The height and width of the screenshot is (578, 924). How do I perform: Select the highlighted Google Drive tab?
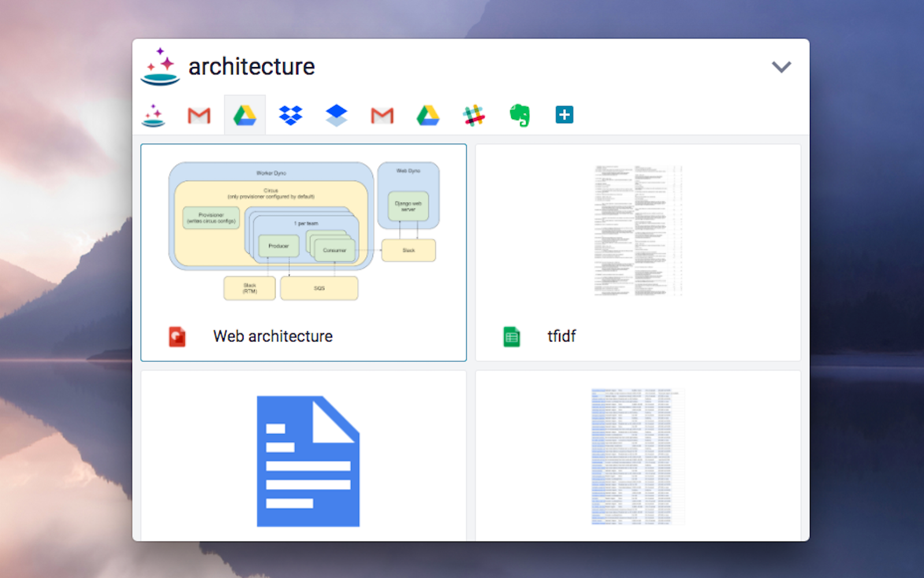pos(245,115)
